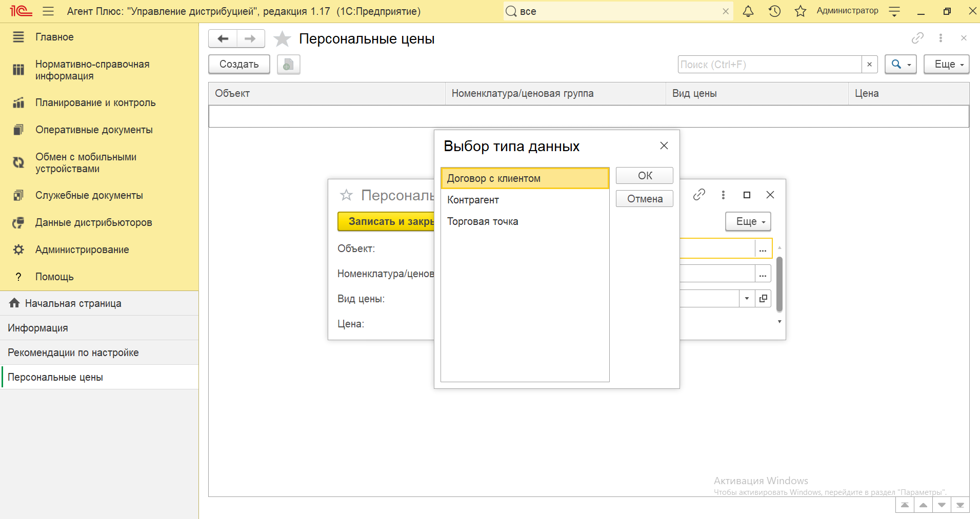
Task: Clear the Поиск (Ctrl+F) field
Action: click(869, 65)
